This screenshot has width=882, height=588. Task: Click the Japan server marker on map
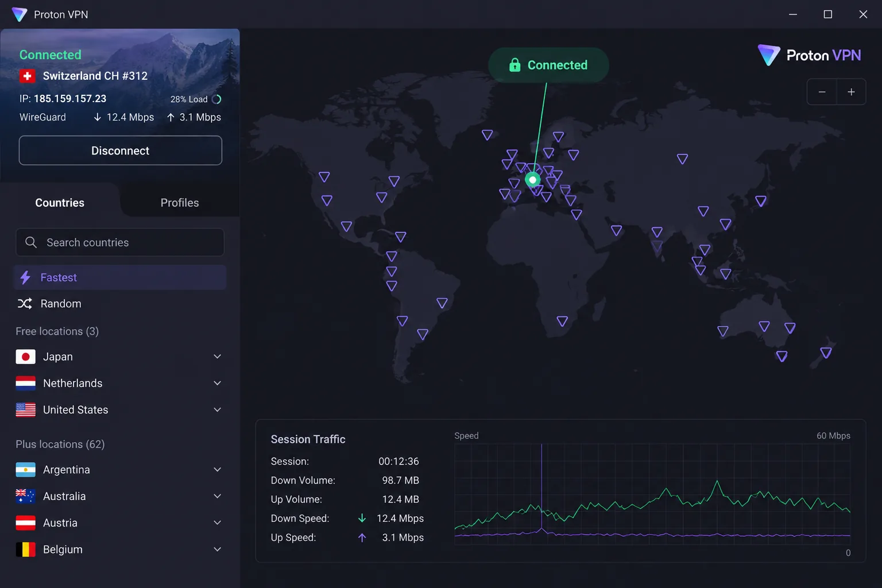[x=761, y=201]
